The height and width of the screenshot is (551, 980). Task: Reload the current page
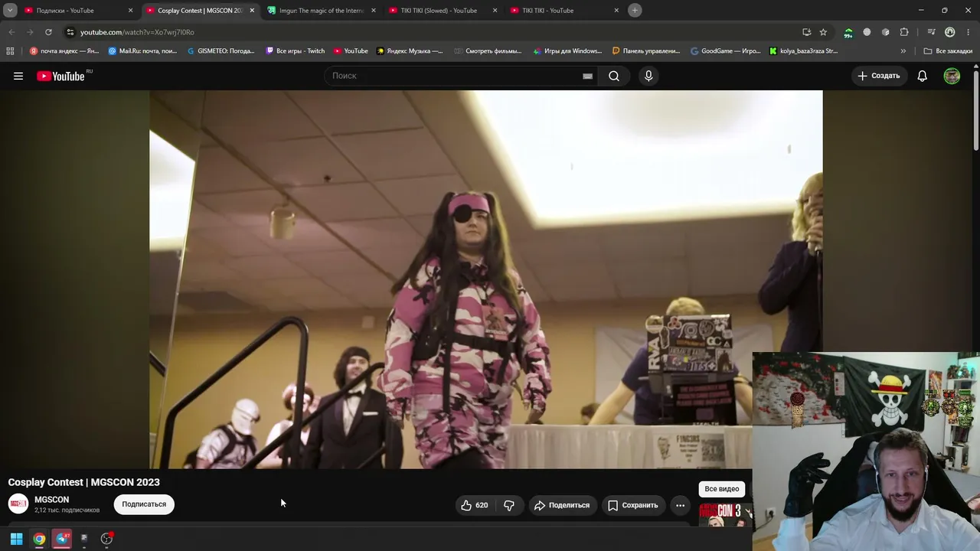point(48,32)
